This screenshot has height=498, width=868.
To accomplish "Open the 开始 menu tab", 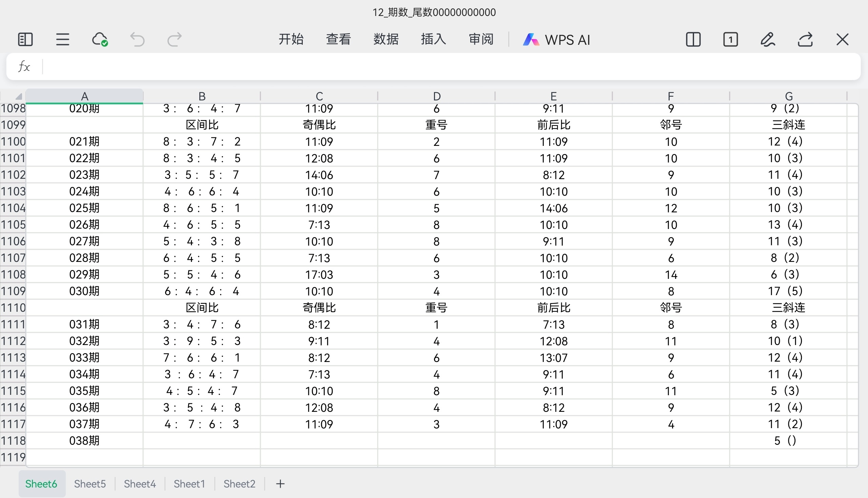I will point(291,39).
